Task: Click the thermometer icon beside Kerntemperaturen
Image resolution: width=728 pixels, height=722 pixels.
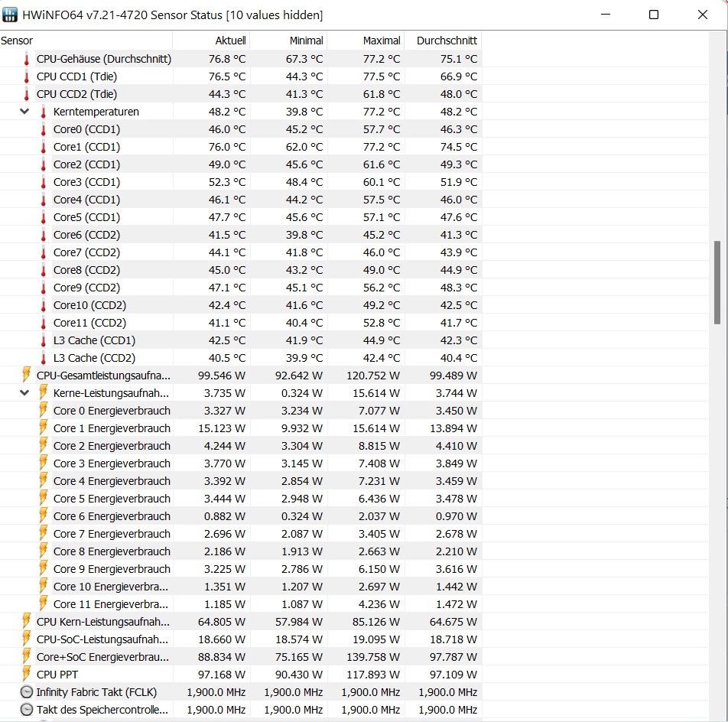Action: tap(43, 111)
